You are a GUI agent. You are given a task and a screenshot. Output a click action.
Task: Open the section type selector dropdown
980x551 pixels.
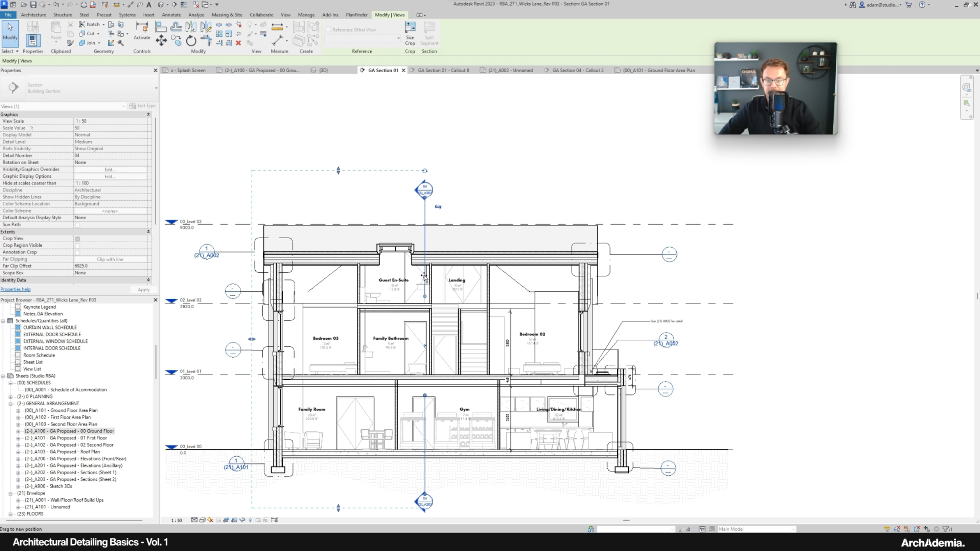(156, 88)
